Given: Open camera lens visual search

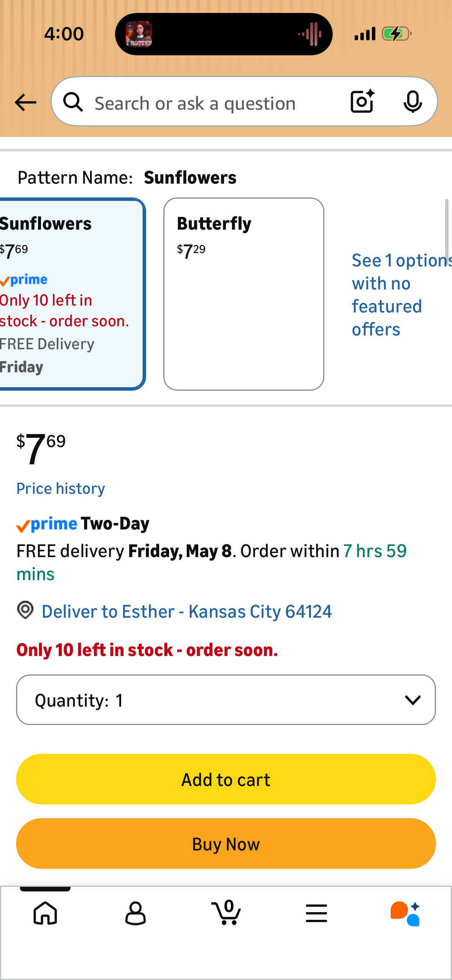Looking at the screenshot, I should [362, 101].
